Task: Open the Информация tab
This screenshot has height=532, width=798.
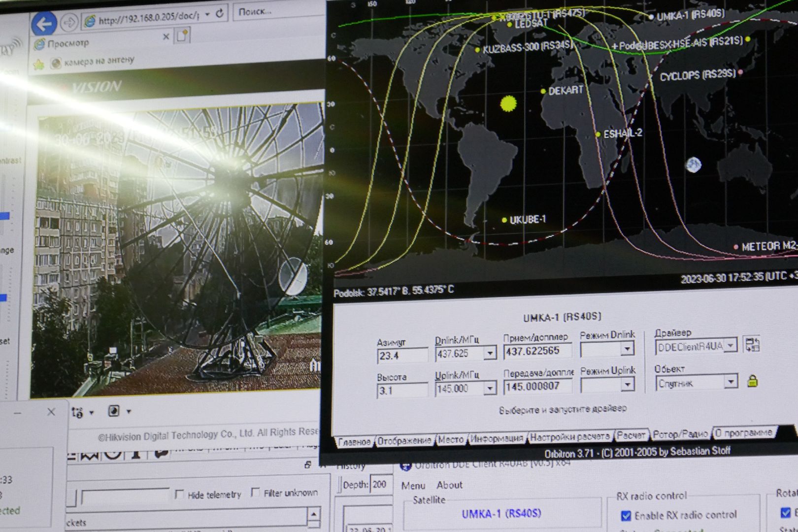Action: 496,438
